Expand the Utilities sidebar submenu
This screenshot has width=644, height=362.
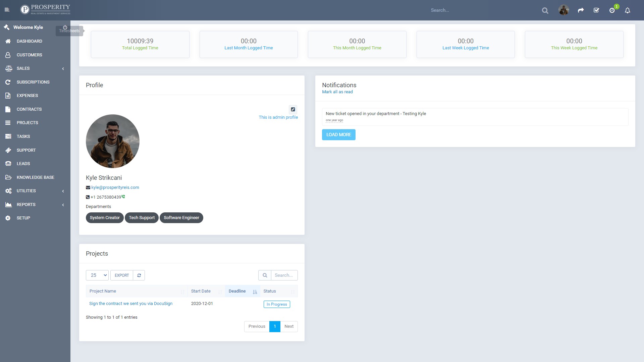pyautogui.click(x=35, y=191)
